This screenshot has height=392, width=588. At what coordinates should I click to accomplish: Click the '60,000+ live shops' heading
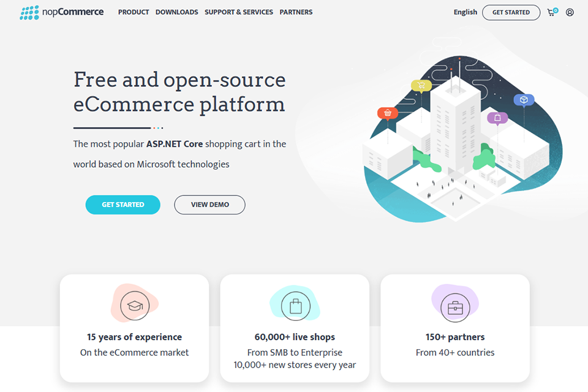pyautogui.click(x=295, y=337)
